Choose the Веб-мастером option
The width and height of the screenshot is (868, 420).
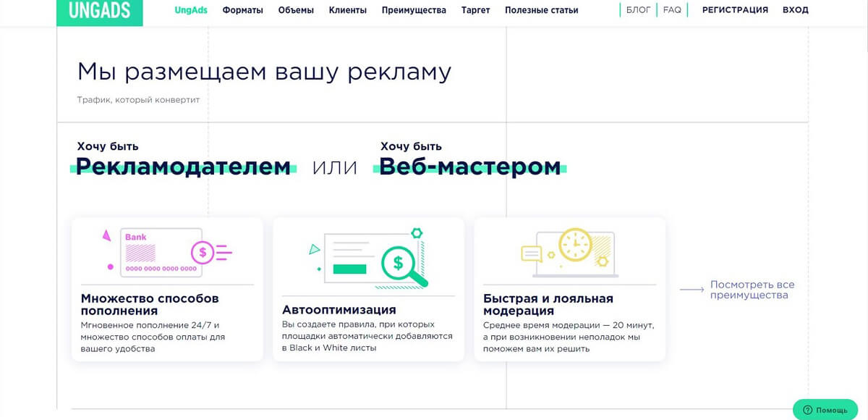point(470,167)
